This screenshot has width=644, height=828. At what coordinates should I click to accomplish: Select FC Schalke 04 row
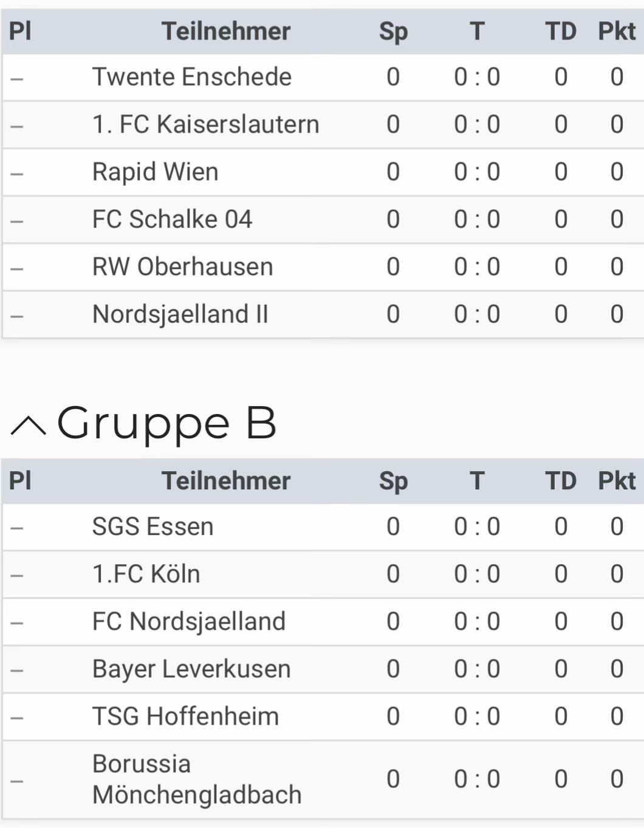coord(323,219)
